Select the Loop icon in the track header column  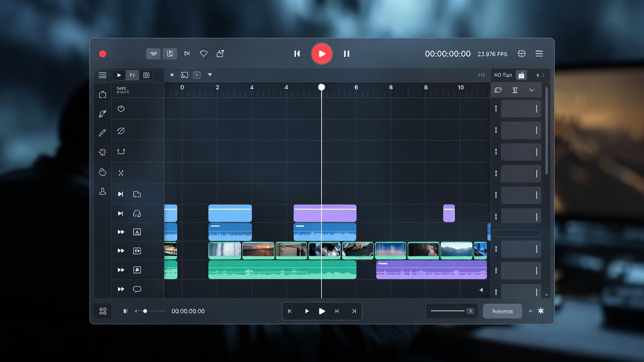[121, 151]
